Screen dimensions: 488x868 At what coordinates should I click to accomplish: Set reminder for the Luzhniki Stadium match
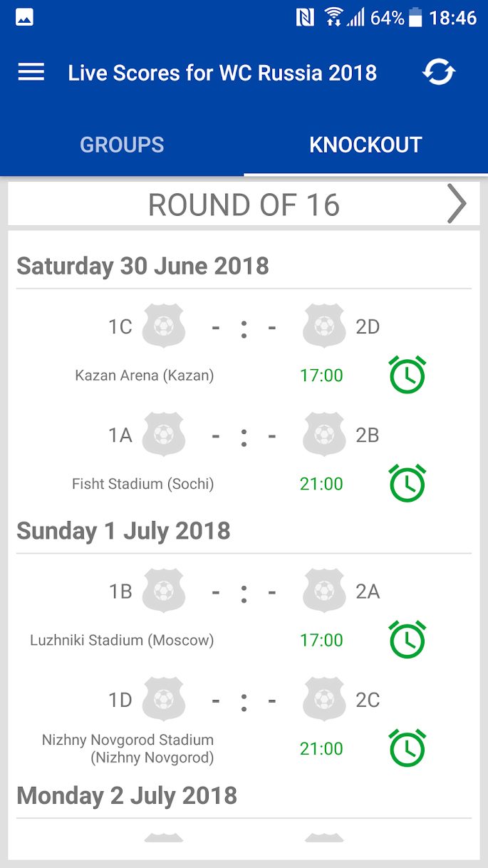pos(406,640)
